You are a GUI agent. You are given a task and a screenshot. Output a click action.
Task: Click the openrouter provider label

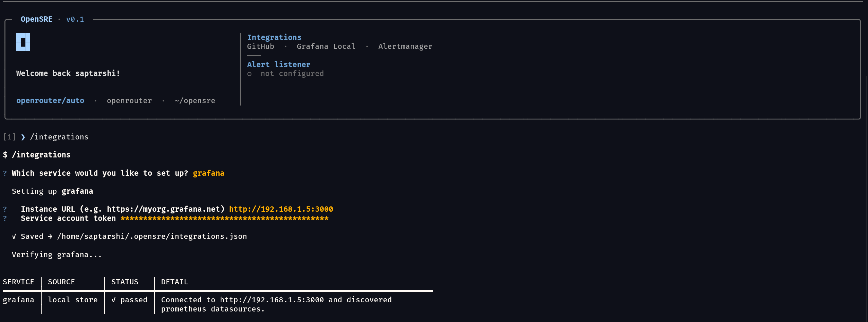coord(129,101)
